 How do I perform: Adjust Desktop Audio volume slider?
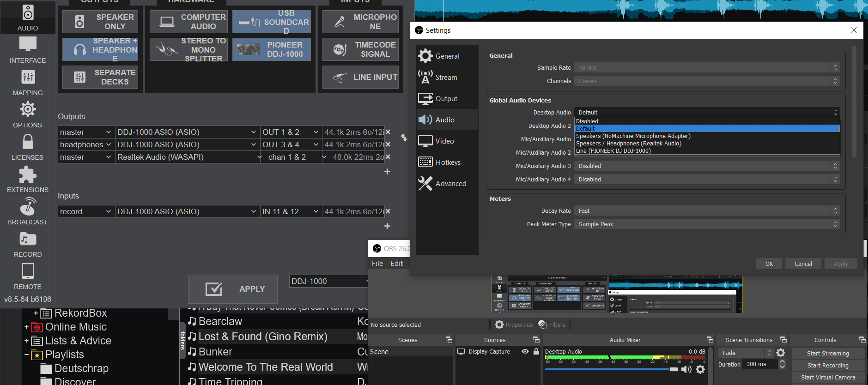coord(611,369)
